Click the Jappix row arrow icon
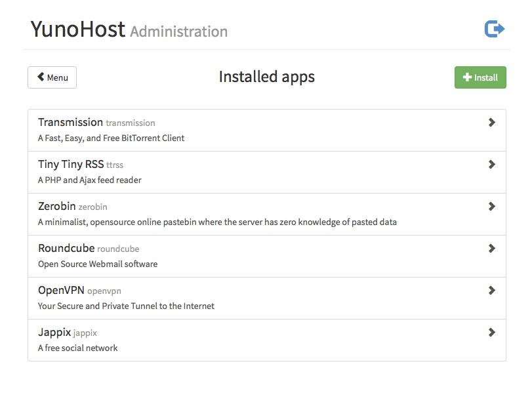The height and width of the screenshot is (393, 532). pyautogui.click(x=491, y=333)
